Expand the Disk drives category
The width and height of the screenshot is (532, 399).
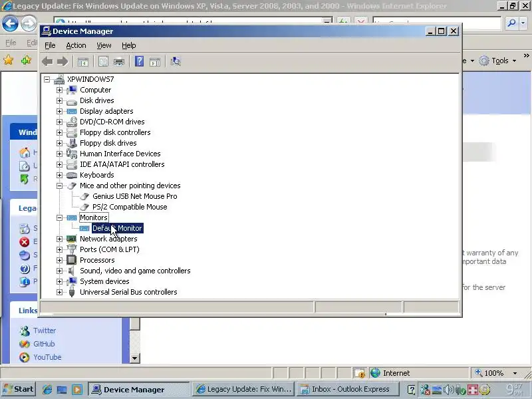tap(59, 101)
